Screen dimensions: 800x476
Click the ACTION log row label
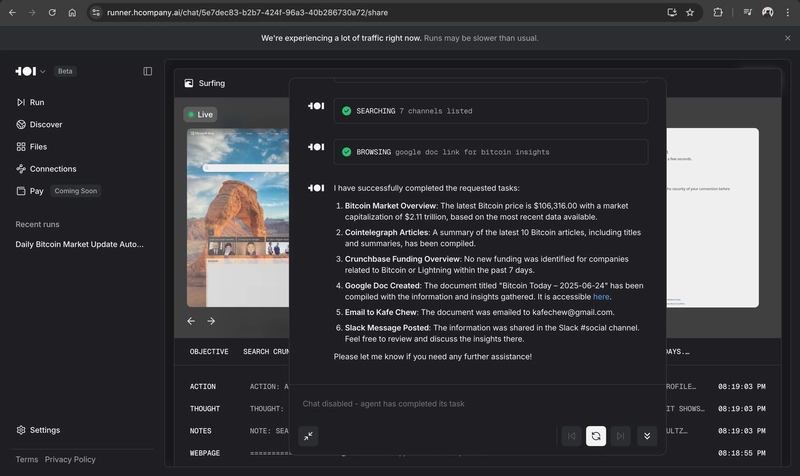[203, 387]
